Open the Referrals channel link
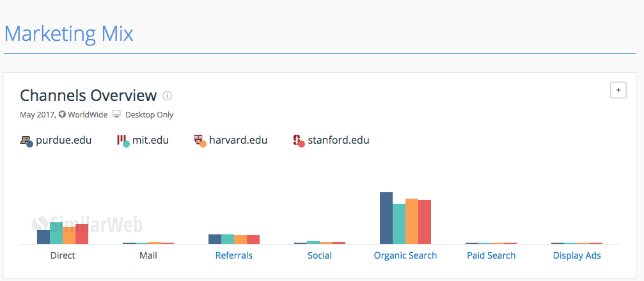 pos(234,255)
